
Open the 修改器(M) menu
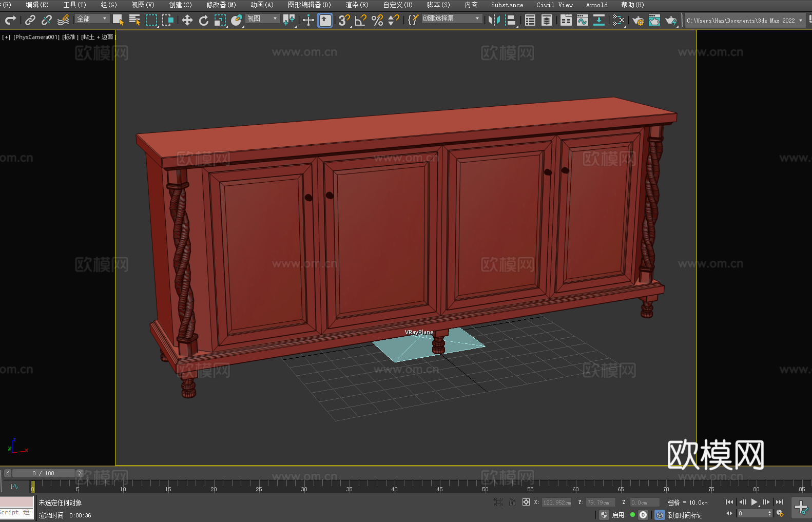coord(221,5)
